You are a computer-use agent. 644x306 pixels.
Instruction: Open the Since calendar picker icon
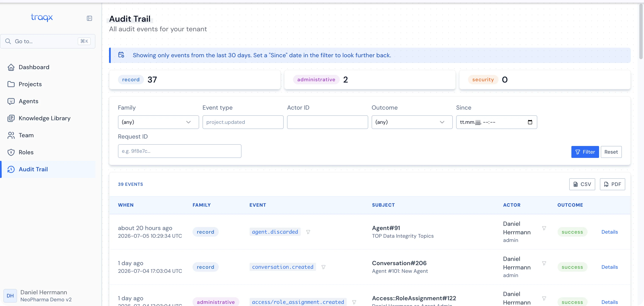coord(530,122)
